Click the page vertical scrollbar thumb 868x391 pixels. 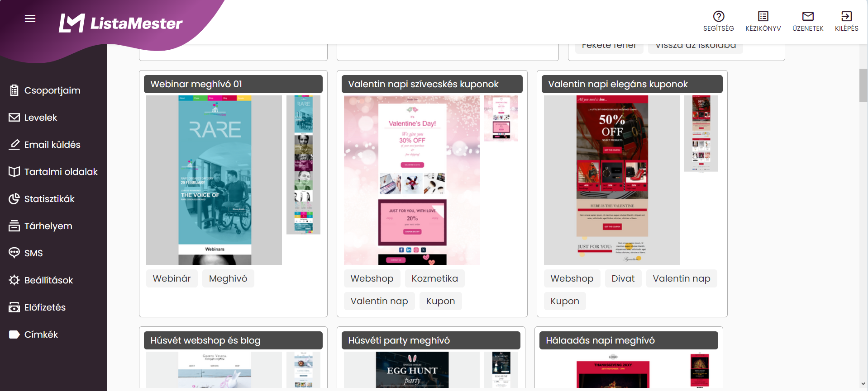coord(863,85)
